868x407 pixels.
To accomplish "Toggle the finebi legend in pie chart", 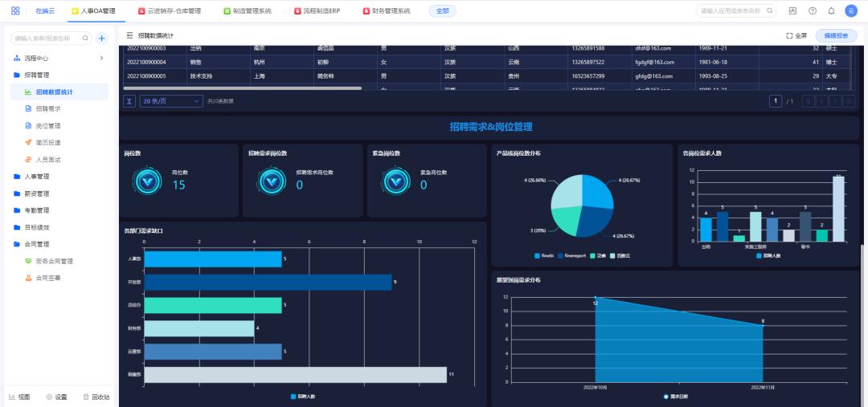I will pos(542,255).
